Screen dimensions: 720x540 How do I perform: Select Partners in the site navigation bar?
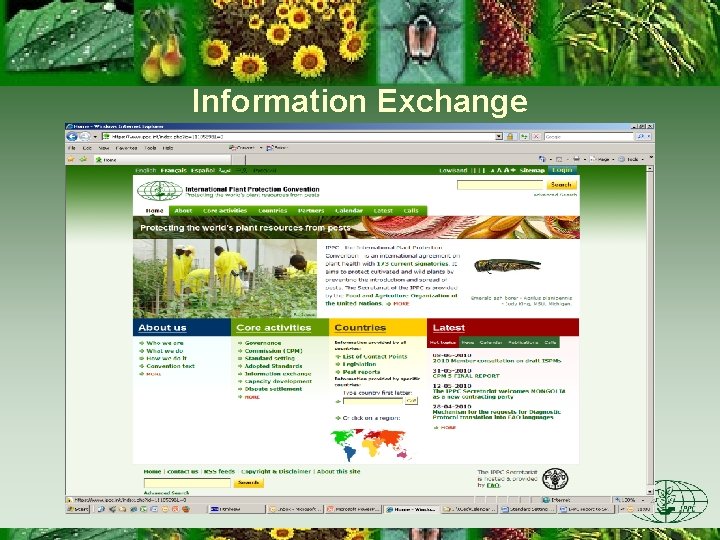pyautogui.click(x=311, y=211)
